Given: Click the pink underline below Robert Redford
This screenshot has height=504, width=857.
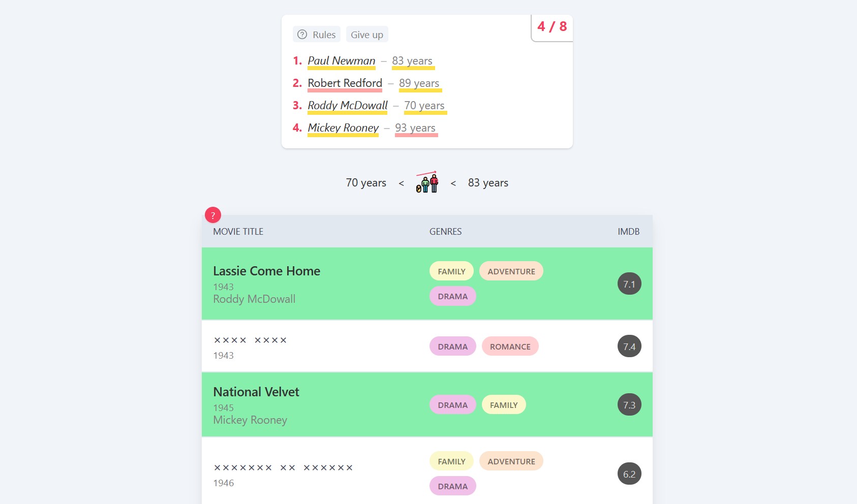Looking at the screenshot, I should click(x=344, y=90).
